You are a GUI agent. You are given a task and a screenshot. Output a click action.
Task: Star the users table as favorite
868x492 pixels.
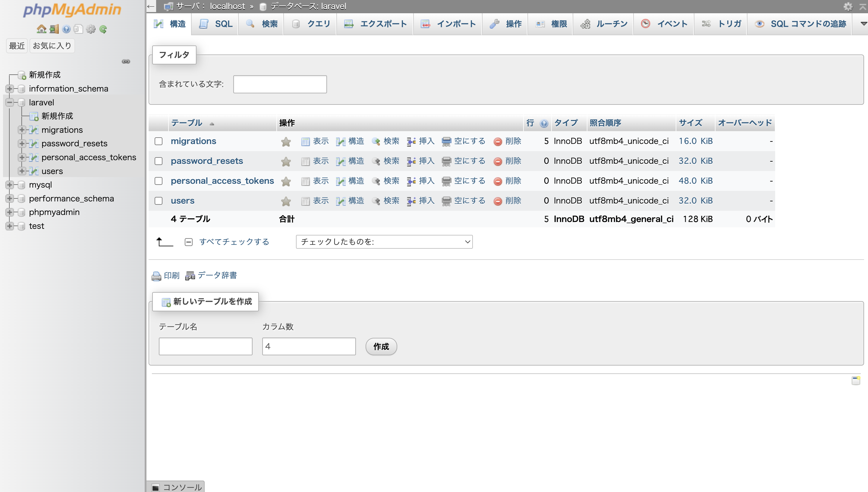(286, 201)
